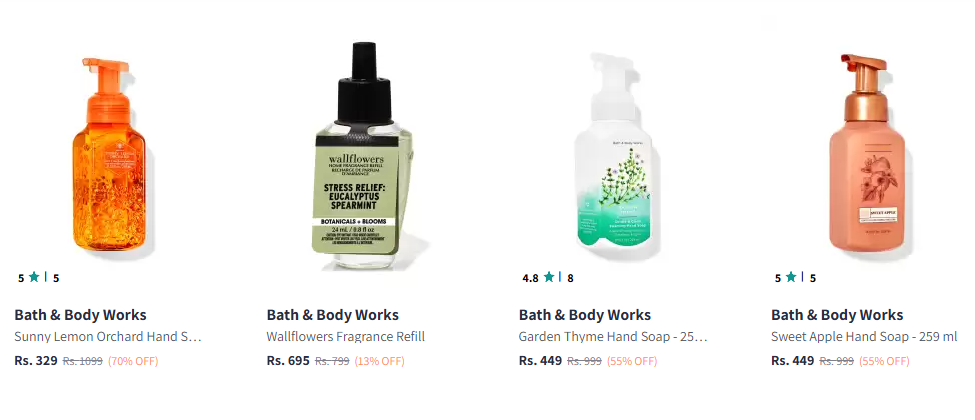Click the star icon on Sunny Lemon Orchard
The height and width of the screenshot is (420, 975).
tap(34, 277)
